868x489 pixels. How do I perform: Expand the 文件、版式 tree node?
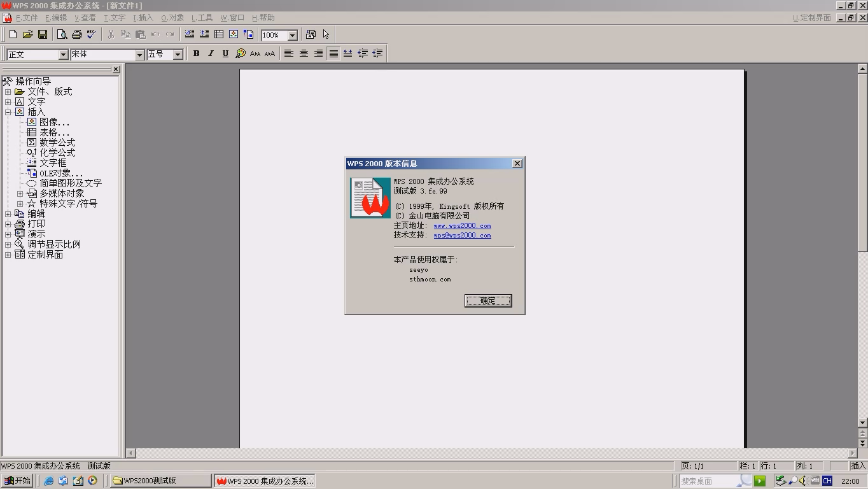8,92
